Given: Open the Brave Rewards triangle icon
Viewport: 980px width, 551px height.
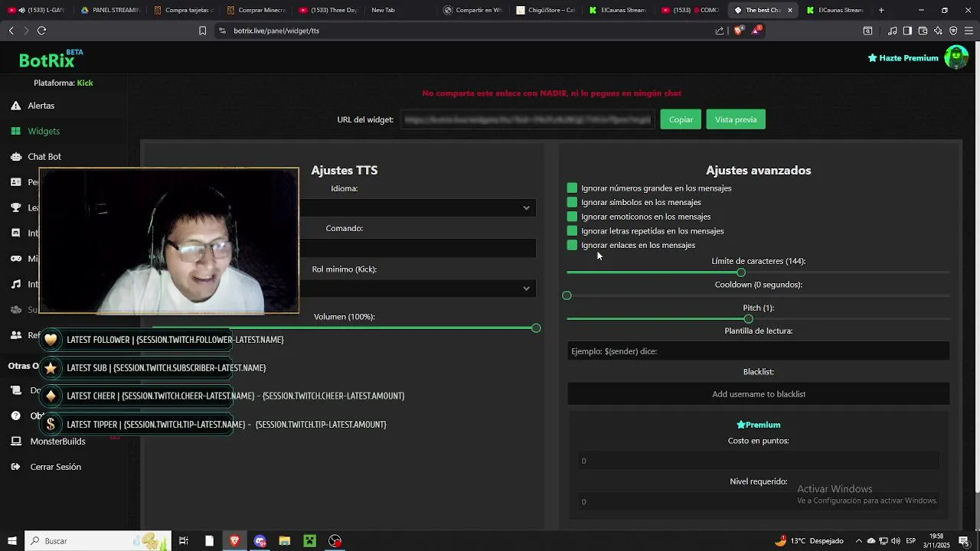Looking at the screenshot, I should pyautogui.click(x=756, y=31).
